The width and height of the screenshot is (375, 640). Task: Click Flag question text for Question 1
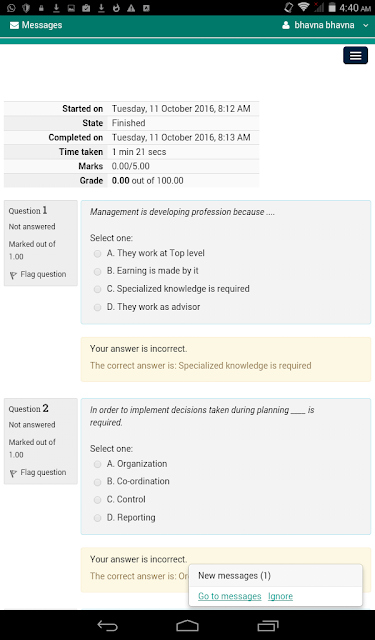[43, 274]
